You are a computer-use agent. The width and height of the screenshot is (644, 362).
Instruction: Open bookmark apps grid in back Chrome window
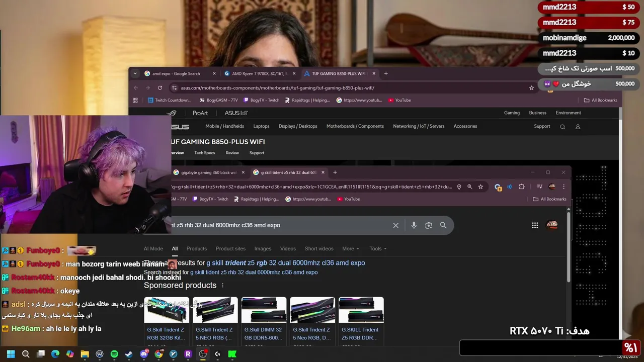coord(135,100)
